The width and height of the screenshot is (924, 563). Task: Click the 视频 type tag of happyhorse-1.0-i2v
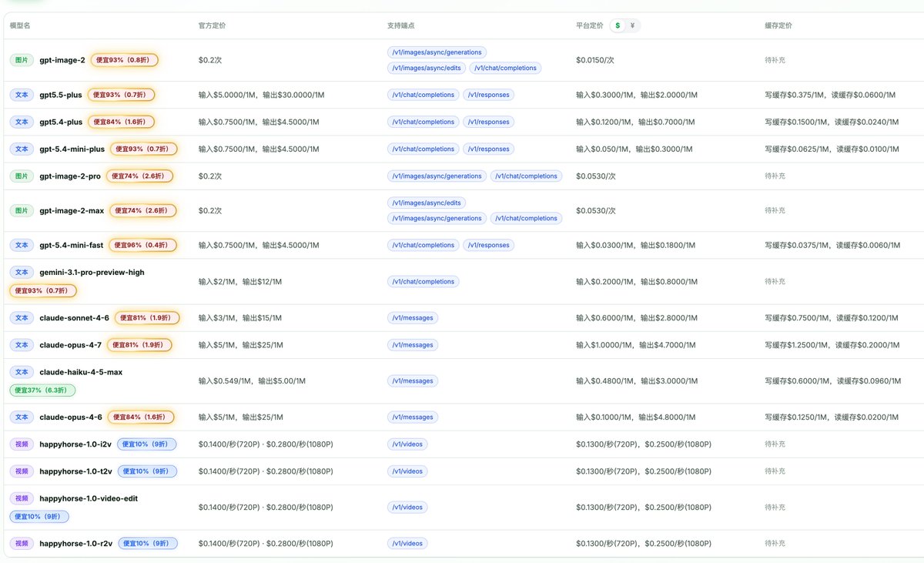pyautogui.click(x=22, y=444)
